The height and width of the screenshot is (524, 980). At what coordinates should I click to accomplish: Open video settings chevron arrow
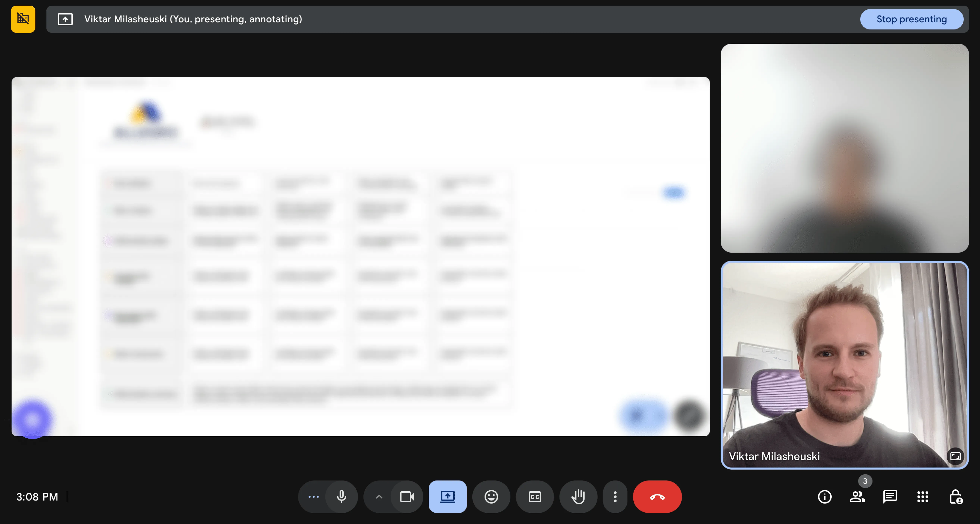point(379,497)
